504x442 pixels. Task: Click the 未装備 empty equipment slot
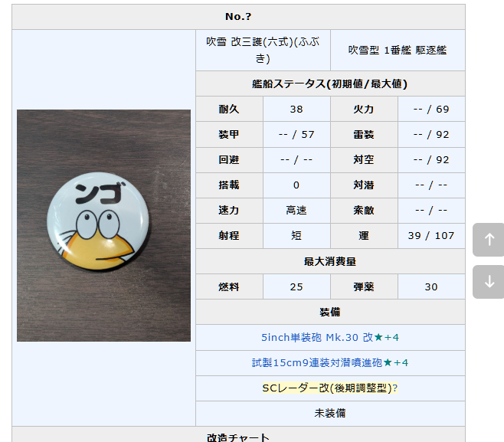tap(330, 413)
